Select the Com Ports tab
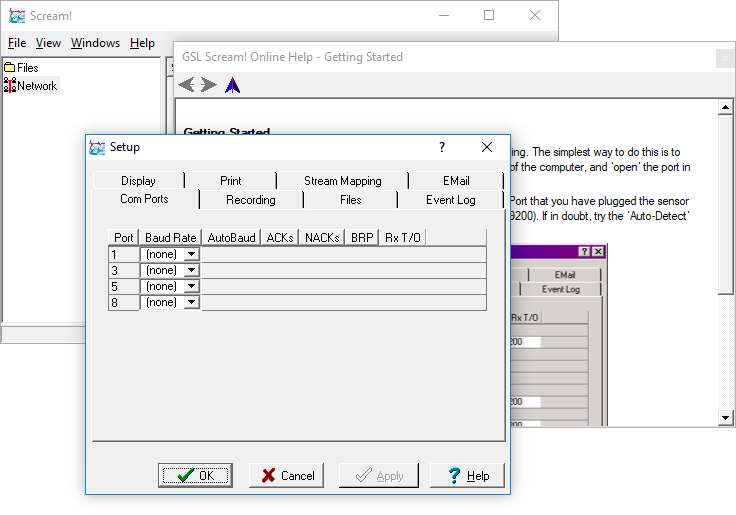 point(145,199)
